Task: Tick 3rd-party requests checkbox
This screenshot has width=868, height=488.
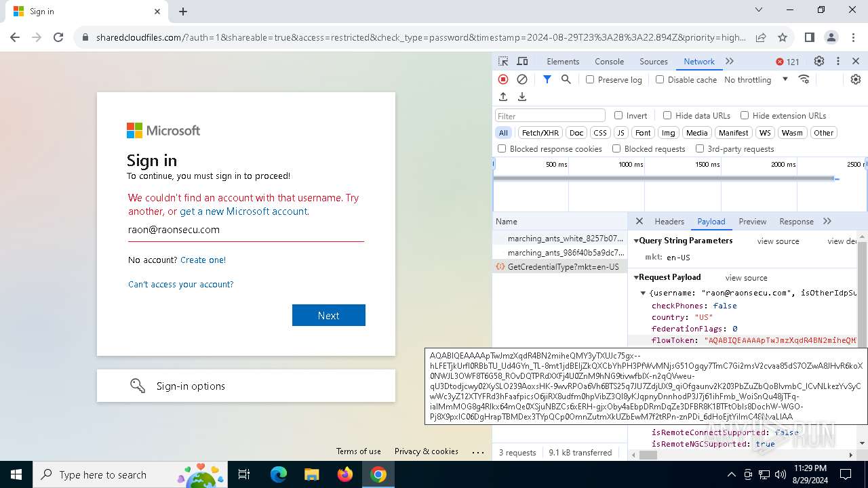Action: 700,148
